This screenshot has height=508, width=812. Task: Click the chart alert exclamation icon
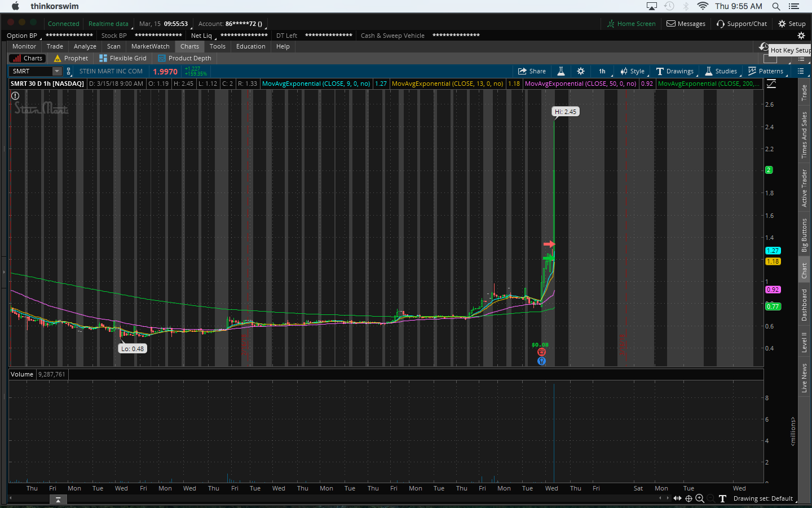[x=15, y=96]
